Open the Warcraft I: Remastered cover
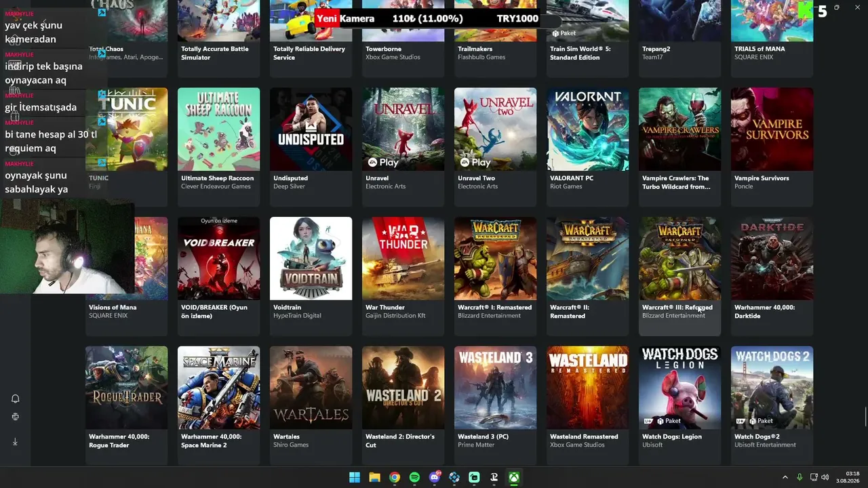Image resolution: width=868 pixels, height=488 pixels. tap(495, 258)
